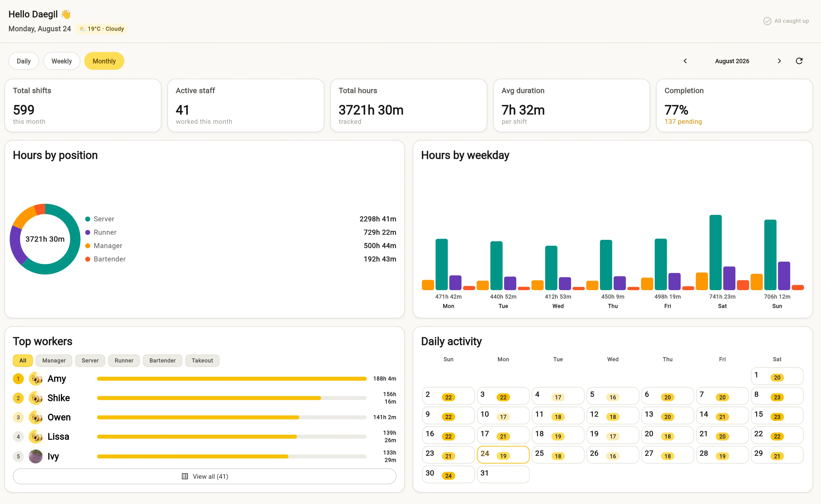Filter top workers by Manager
The image size is (821, 504).
click(54, 361)
